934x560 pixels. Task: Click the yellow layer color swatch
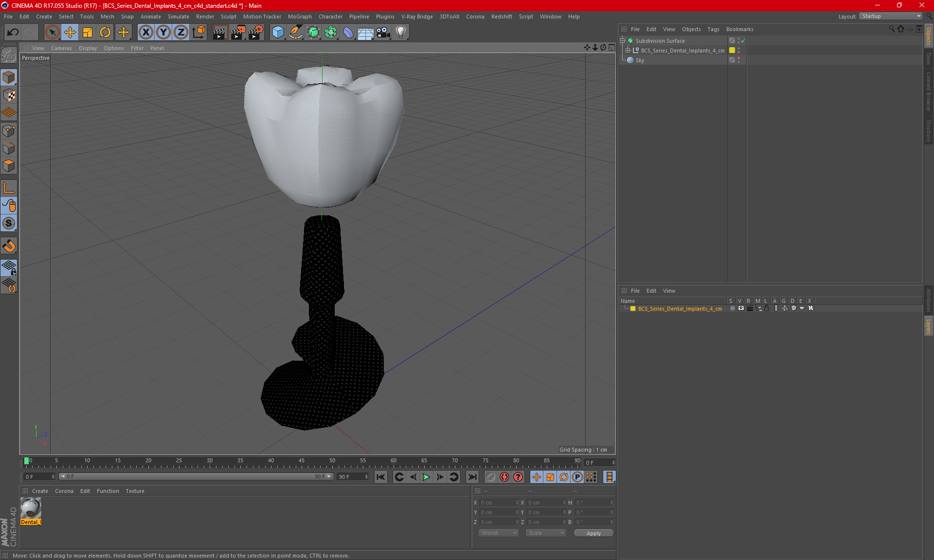[633, 308]
